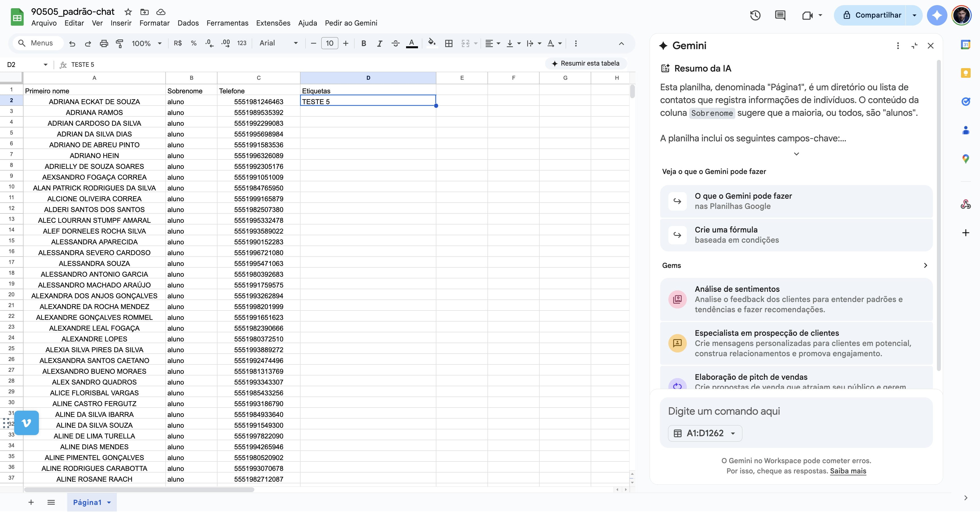
Task: Open more toolbar options (three dots)
Action: [576, 43]
